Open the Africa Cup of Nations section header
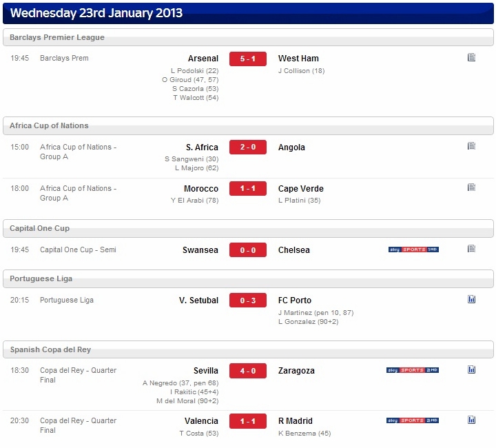This screenshot has width=496, height=448. coord(248,125)
